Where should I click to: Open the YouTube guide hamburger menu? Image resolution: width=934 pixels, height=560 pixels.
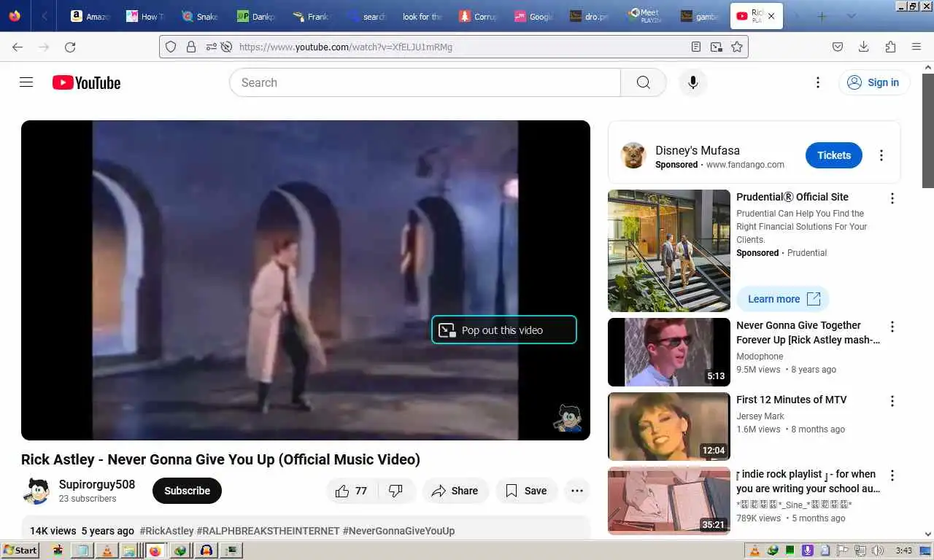(26, 82)
